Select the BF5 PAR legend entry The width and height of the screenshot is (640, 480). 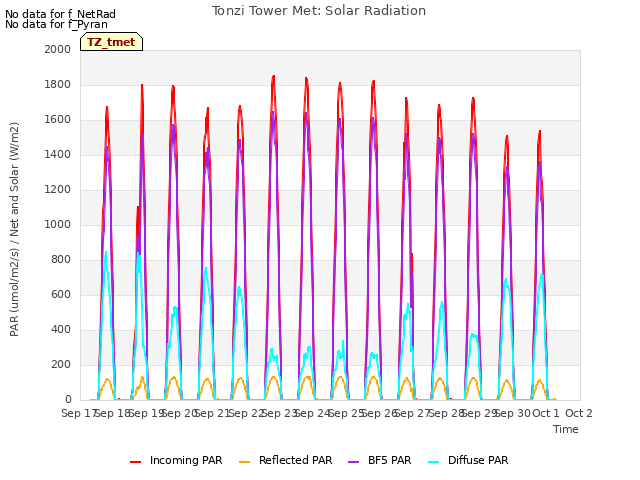[x=380, y=460]
